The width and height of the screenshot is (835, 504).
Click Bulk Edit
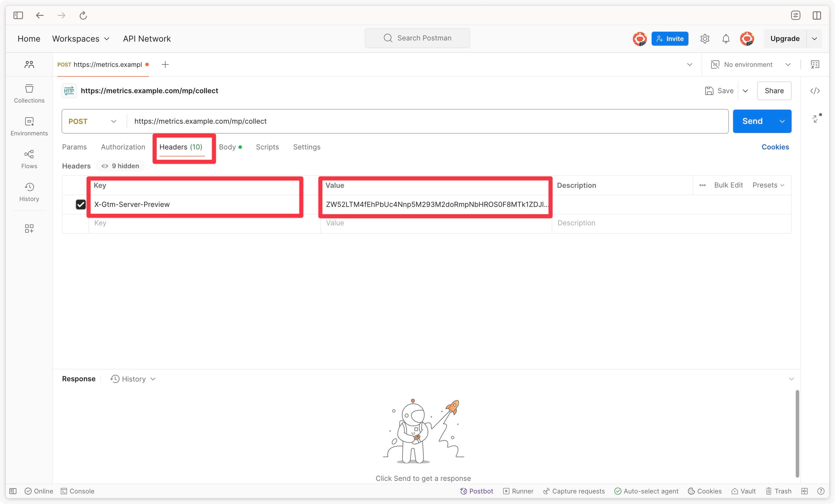point(728,185)
